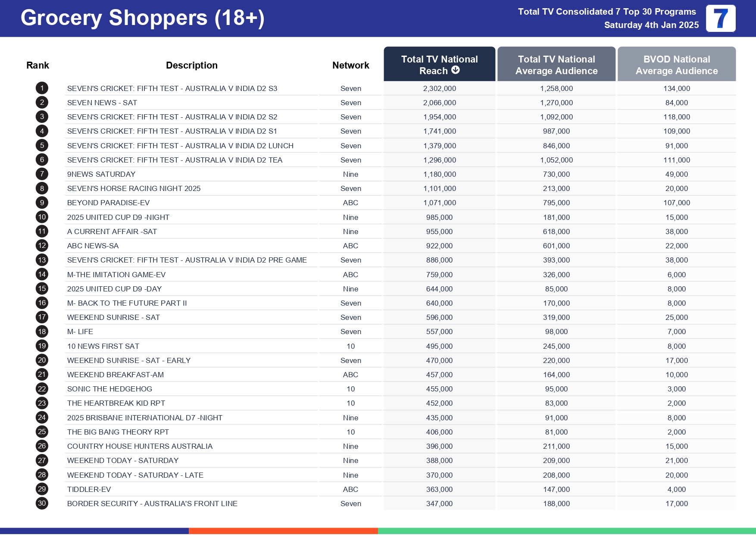Click the Channel 7 logo

click(x=720, y=19)
